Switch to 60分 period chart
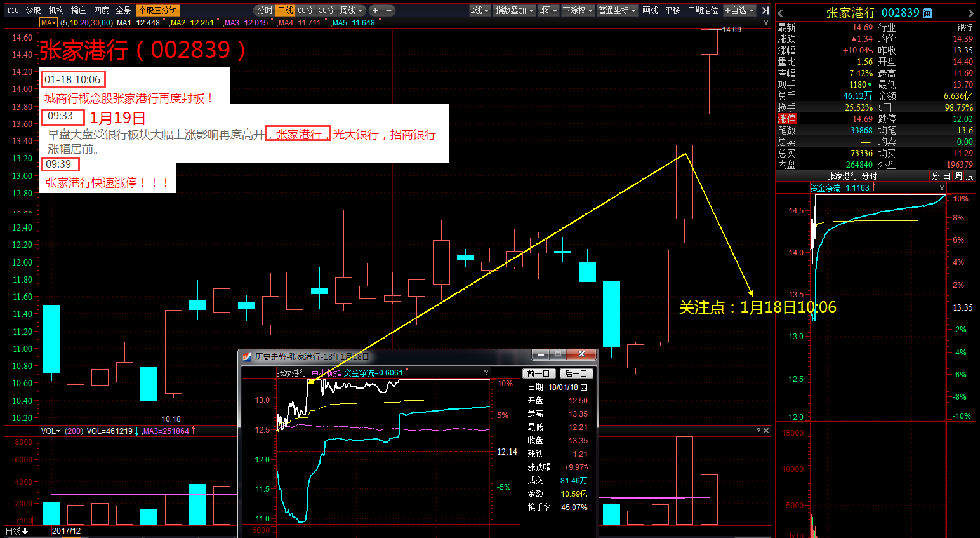This screenshot has height=538, width=980. (x=305, y=10)
